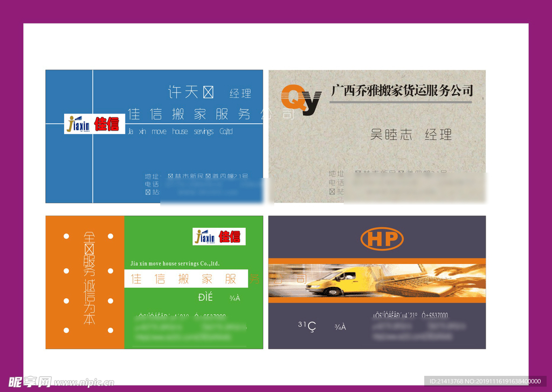The image size is (552, 392).
Task: Select the orange HP oval logo
Action: [x=382, y=238]
